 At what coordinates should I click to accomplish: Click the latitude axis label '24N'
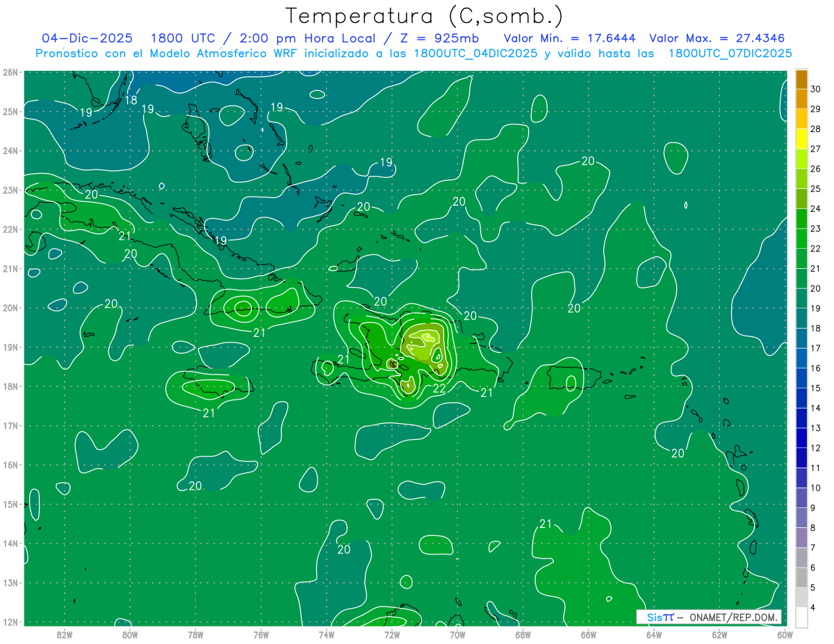[10, 151]
